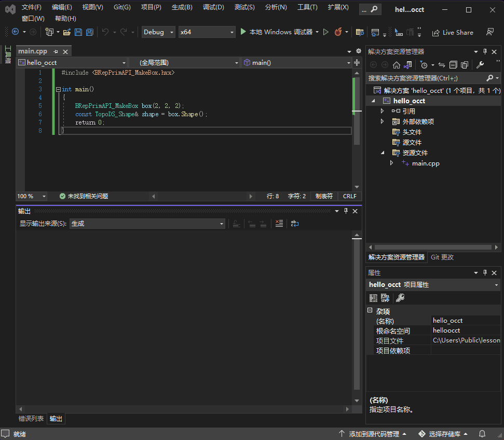Open the x64 platform dropdown
Image resolution: width=504 pixels, height=440 pixels.
(x=207, y=32)
